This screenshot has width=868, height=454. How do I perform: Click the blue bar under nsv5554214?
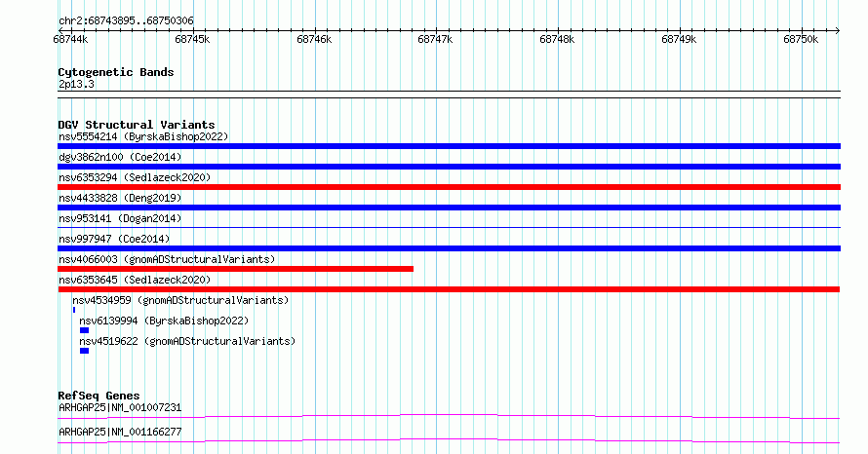point(449,146)
